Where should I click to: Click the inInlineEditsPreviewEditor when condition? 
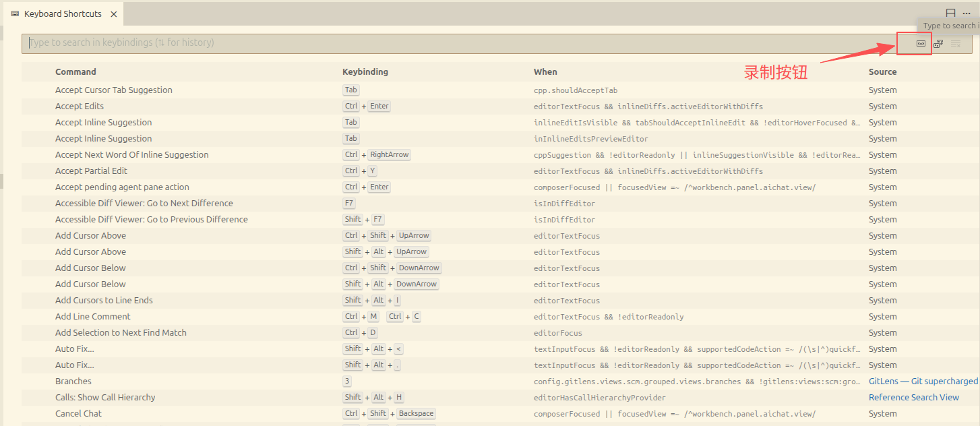coord(591,139)
